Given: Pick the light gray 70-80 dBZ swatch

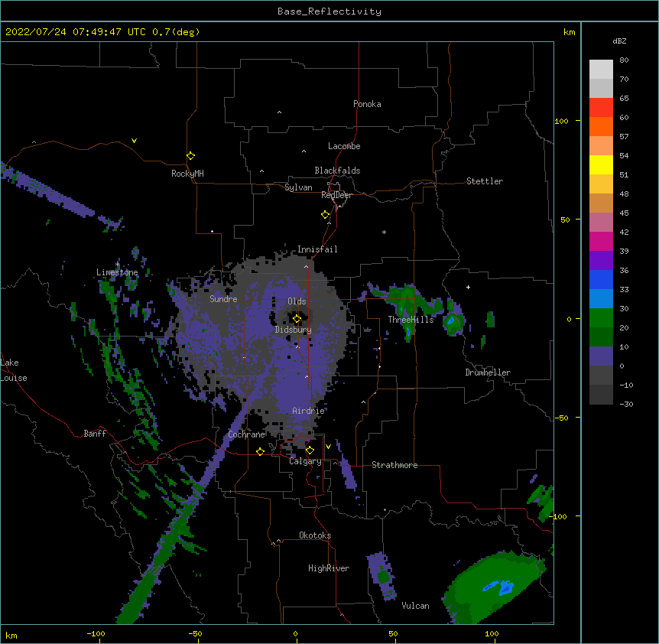Looking at the screenshot, I should [601, 70].
